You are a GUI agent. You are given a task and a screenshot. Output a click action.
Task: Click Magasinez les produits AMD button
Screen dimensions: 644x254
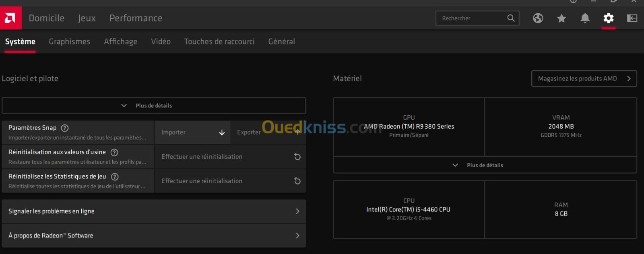(584, 79)
